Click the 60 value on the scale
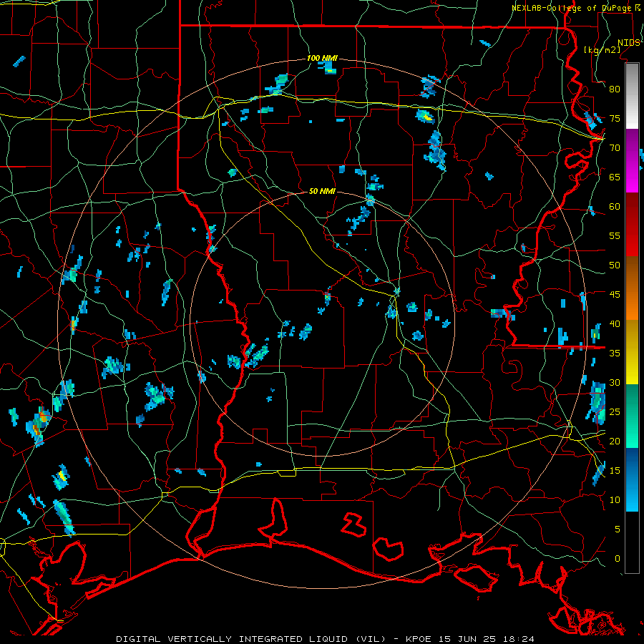The width and height of the screenshot is (644, 644). (x=615, y=207)
